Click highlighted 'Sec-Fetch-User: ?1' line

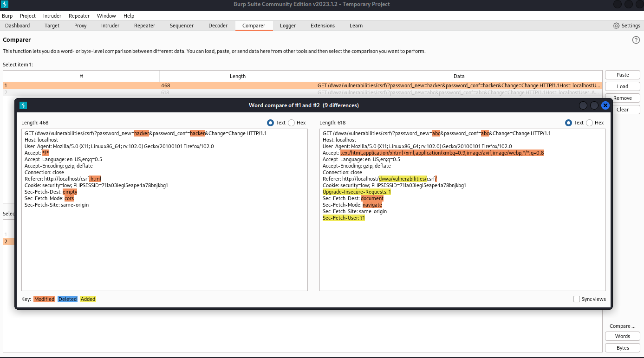tap(344, 218)
